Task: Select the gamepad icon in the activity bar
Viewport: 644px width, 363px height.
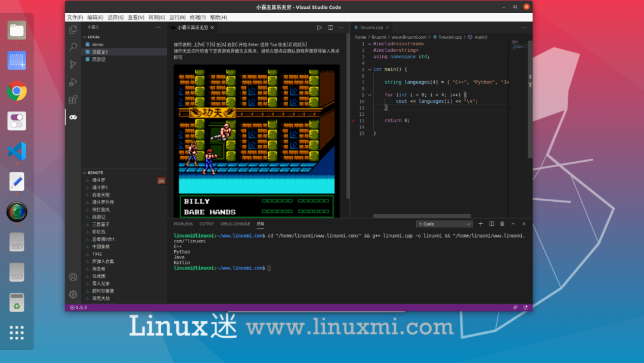Action: [73, 117]
